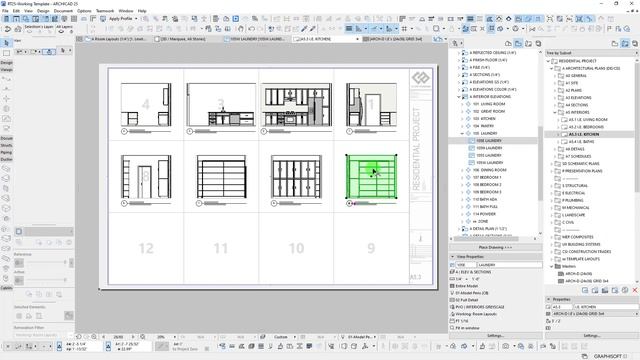Click the Apply Profile button
640x360 pixels.
[x=121, y=19]
